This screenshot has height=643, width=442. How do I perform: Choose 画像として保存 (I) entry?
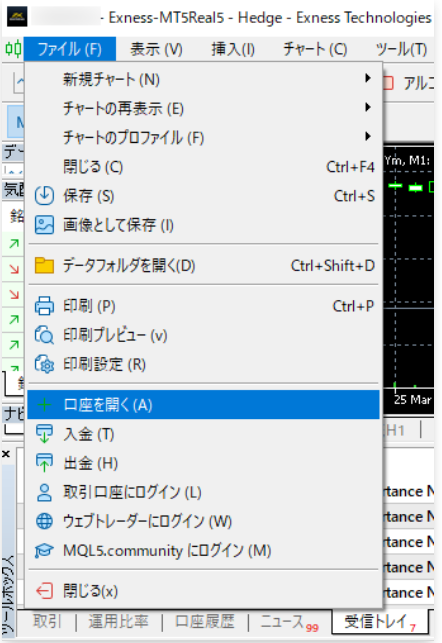[x=203, y=225]
